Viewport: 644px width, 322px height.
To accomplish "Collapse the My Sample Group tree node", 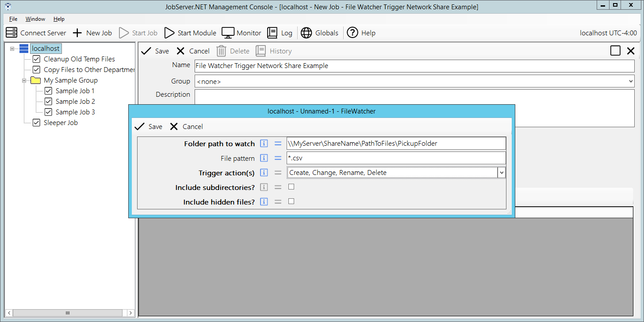I will click(24, 80).
